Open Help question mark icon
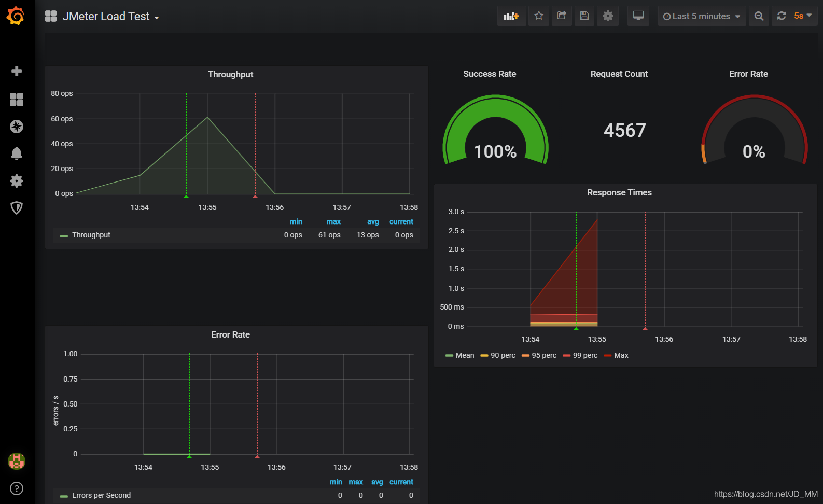This screenshot has height=504, width=823. (17, 488)
